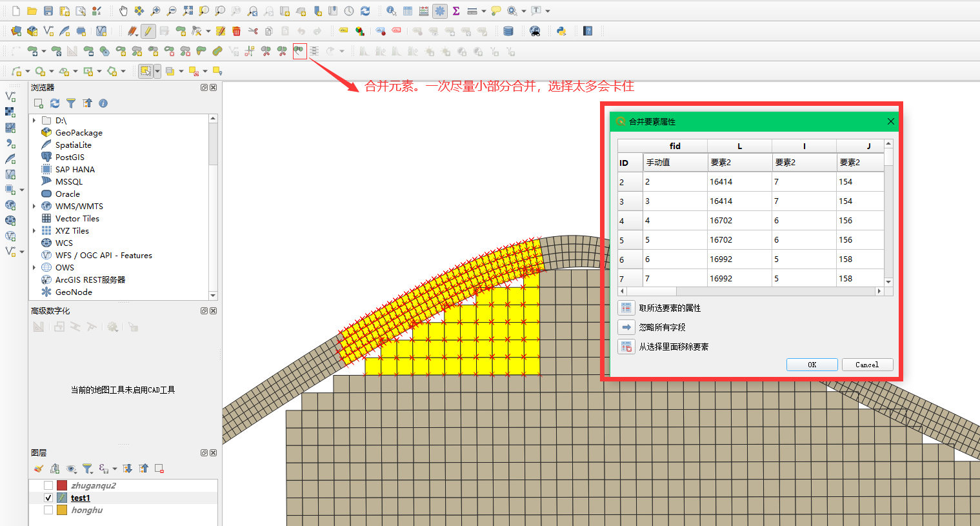The image size is (980, 526).
Task: Enable the zhuganqu2 layer checkbox
Action: [48, 485]
